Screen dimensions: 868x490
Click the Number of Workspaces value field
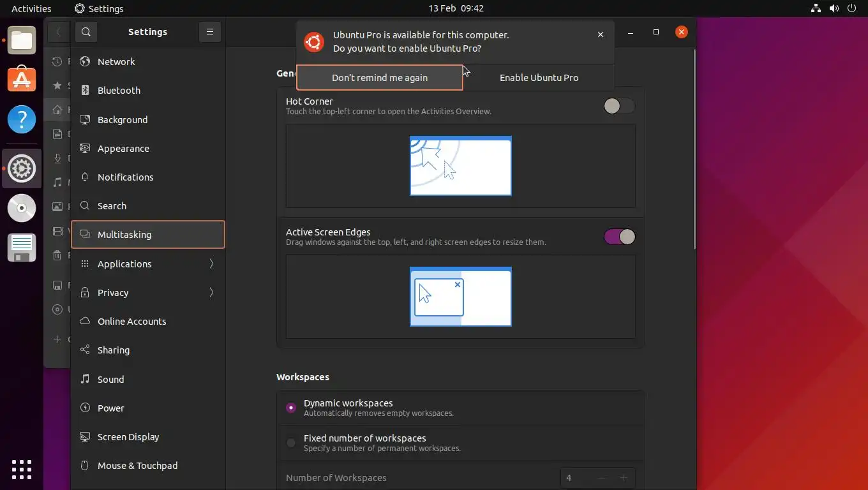pyautogui.click(x=576, y=478)
